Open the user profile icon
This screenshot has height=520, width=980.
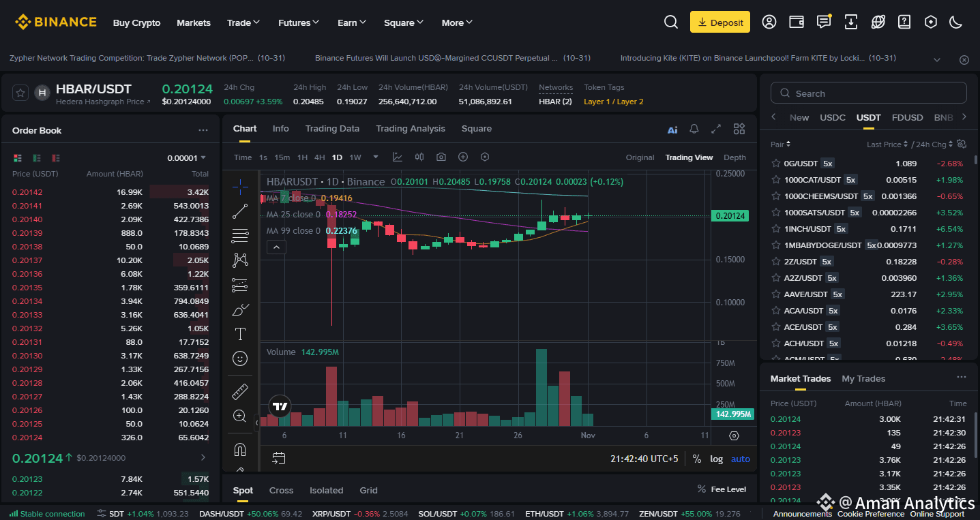tap(769, 22)
